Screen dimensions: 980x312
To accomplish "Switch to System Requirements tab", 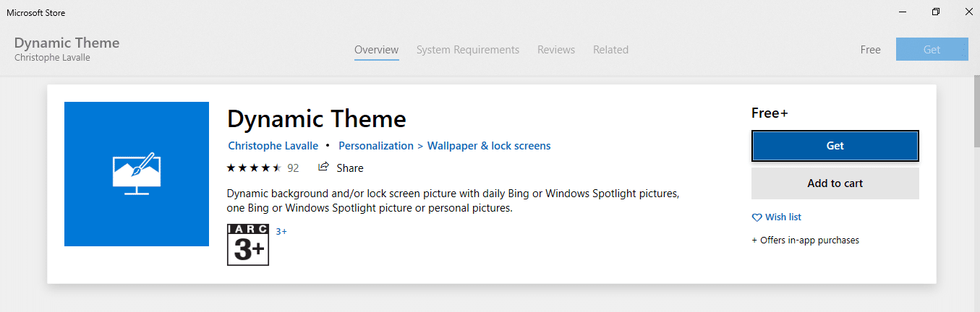I will (468, 50).
